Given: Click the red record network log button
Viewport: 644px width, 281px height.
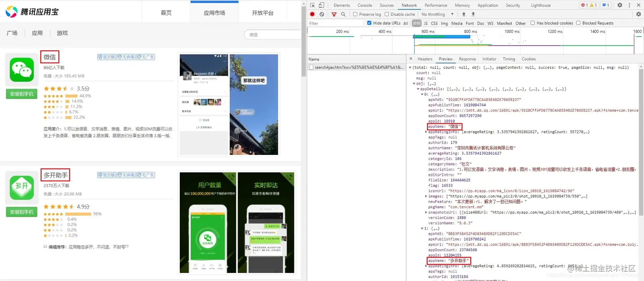Looking at the screenshot, I should [x=312, y=14].
